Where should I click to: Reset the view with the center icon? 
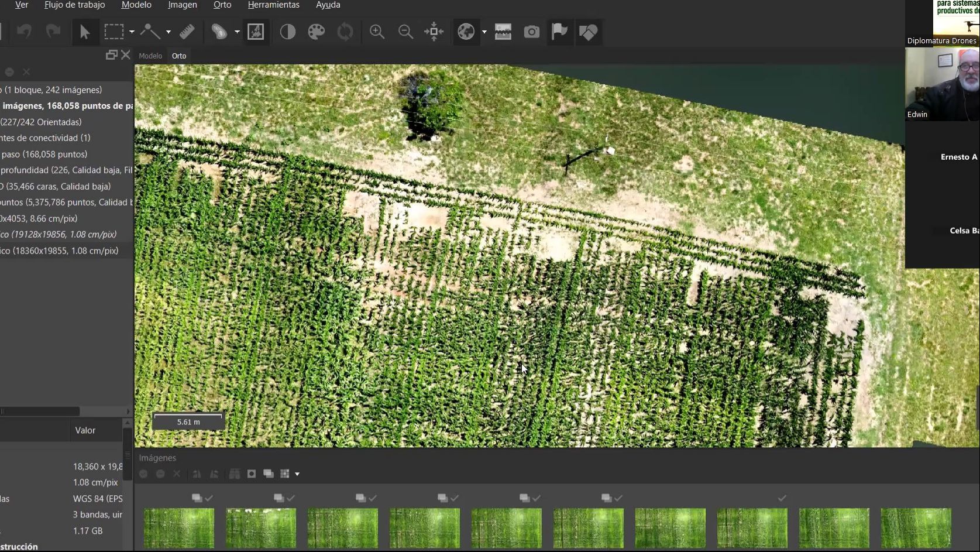pyautogui.click(x=434, y=32)
